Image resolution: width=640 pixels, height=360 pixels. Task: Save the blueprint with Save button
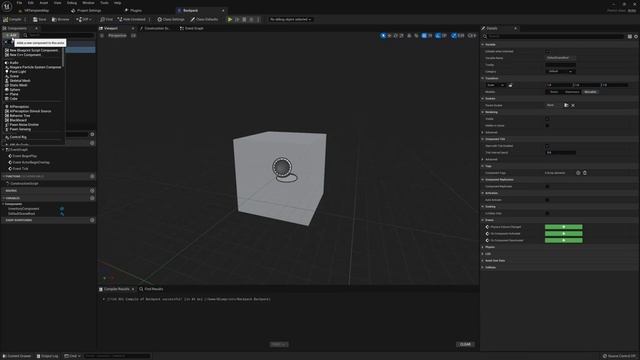point(40,19)
